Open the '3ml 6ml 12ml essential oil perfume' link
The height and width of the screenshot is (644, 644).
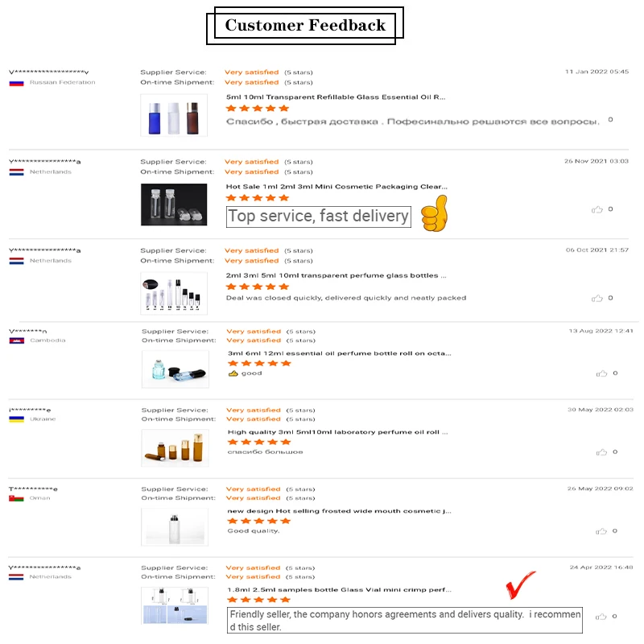pos(339,353)
